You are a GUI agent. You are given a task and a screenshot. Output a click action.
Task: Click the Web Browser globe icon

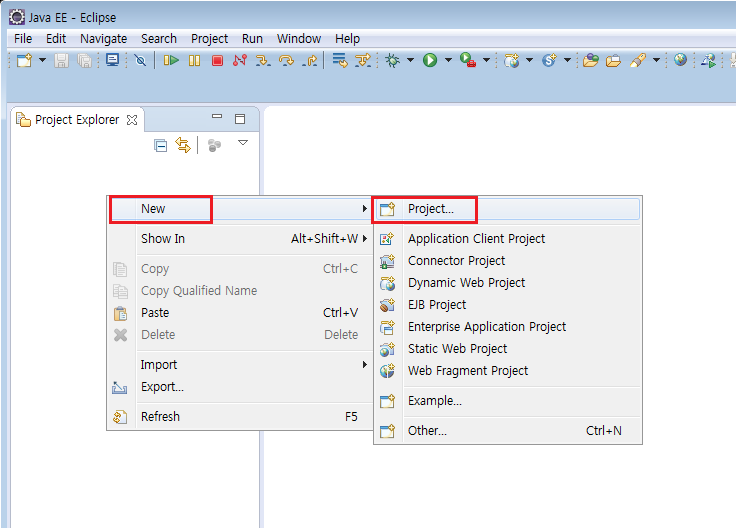(x=680, y=60)
